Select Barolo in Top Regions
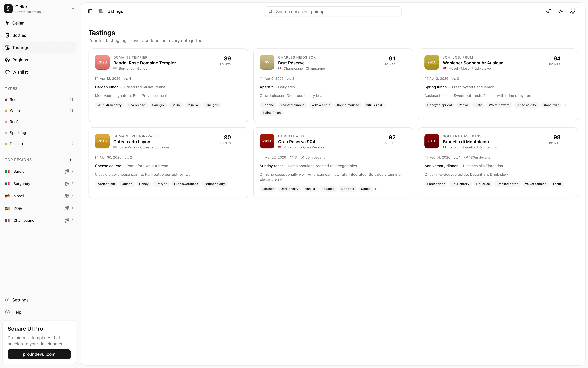This screenshot has height=368, width=588. coord(39,171)
